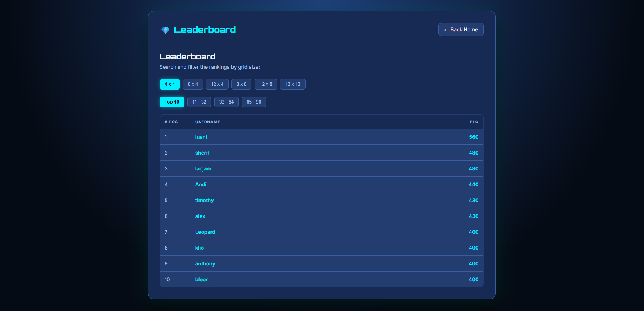
Task: Open Andi's profile entry
Action: point(201,184)
